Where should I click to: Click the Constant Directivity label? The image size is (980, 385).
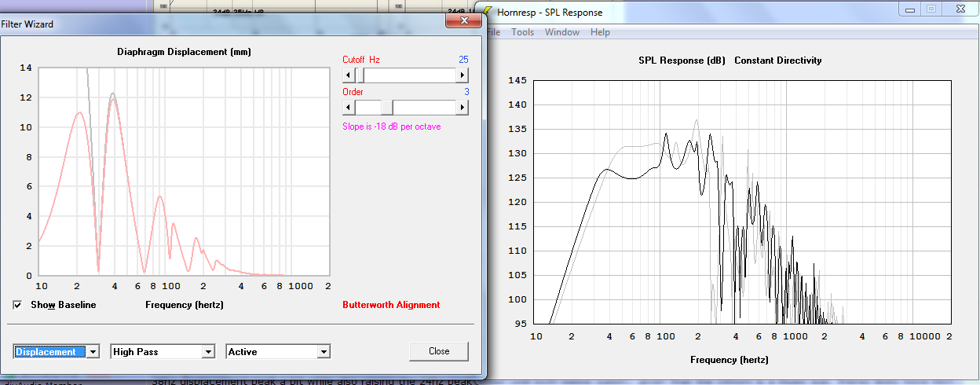tap(778, 60)
